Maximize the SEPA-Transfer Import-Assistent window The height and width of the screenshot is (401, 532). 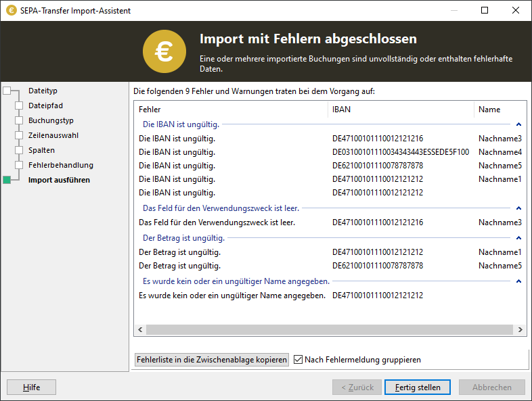(485, 10)
